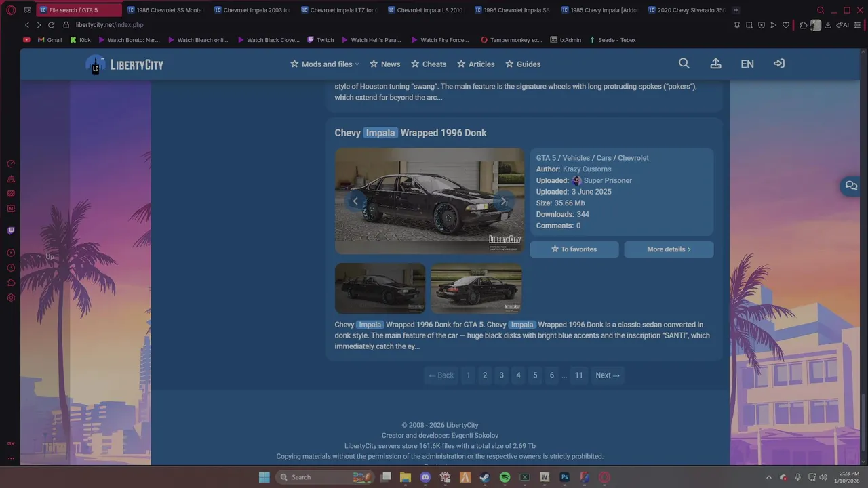Open the Gmail bookmark

coord(50,40)
